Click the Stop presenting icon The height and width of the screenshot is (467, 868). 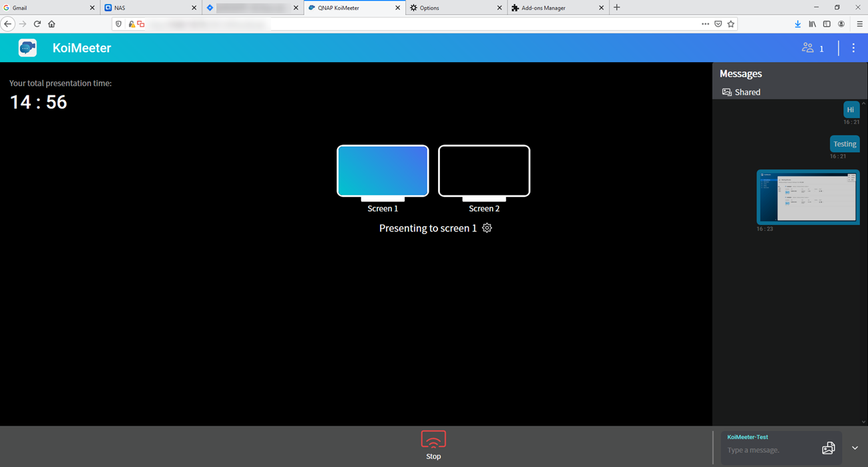433,440
